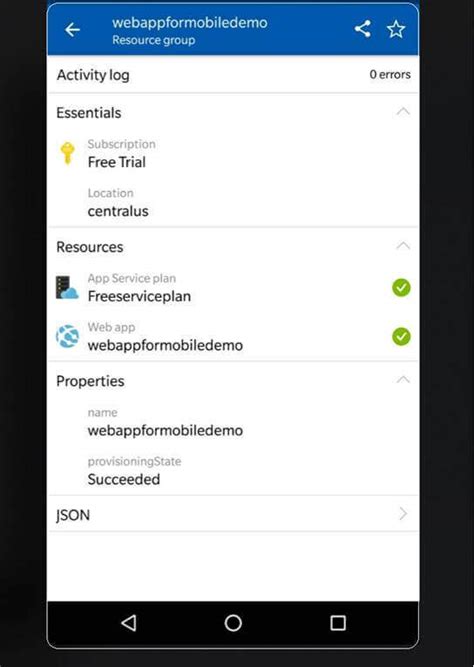The height and width of the screenshot is (667, 474).
Task: Tap the App Service plan server icon
Action: coord(67,288)
